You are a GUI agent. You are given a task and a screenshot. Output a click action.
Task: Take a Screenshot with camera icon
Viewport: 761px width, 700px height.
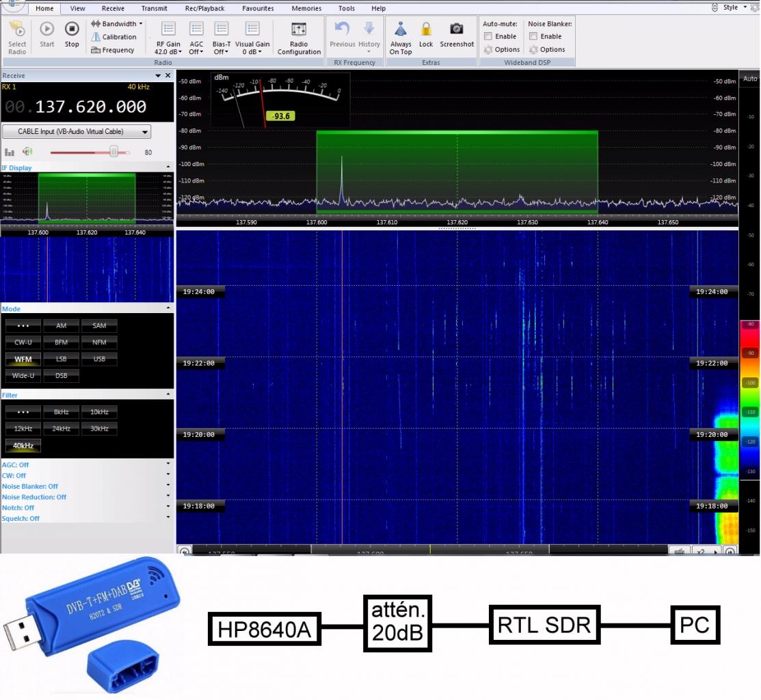tap(457, 34)
